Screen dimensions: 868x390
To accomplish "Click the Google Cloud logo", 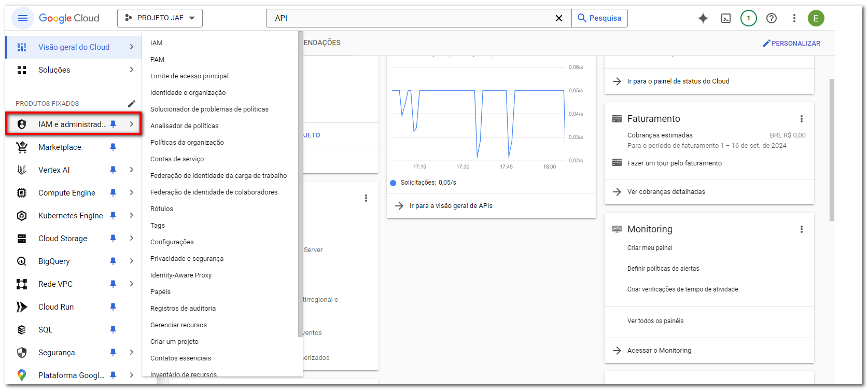I will (x=69, y=18).
